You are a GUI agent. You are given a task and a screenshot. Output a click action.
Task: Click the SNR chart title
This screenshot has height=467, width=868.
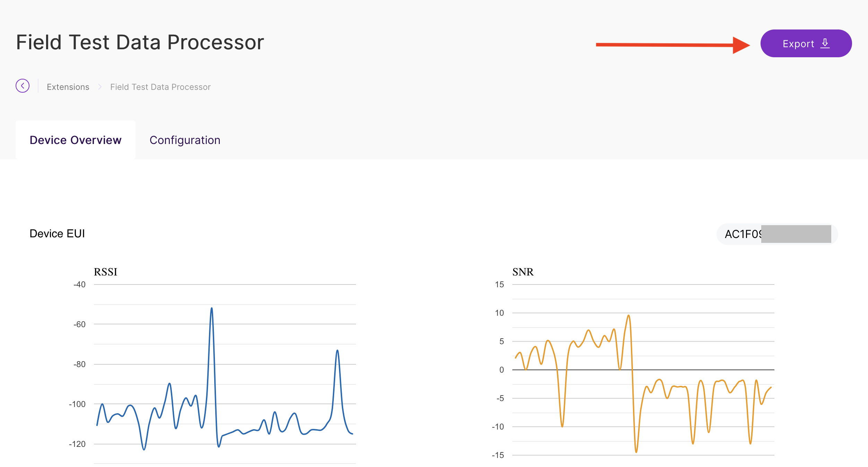(523, 272)
